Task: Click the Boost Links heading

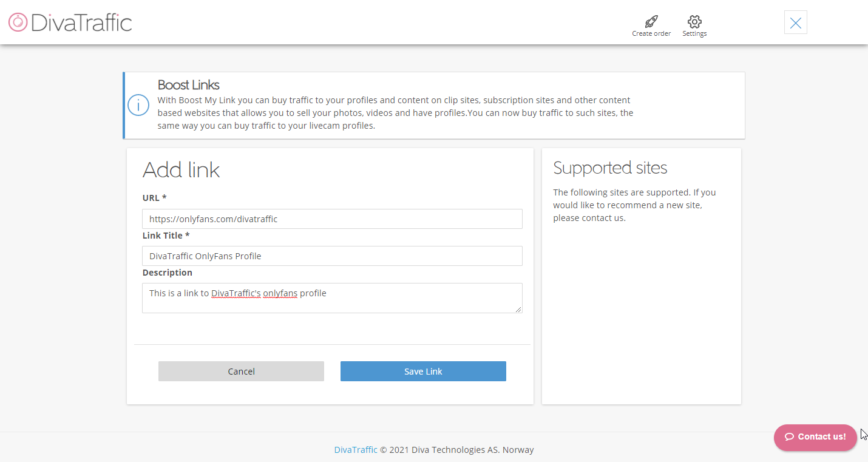Action: [188, 85]
